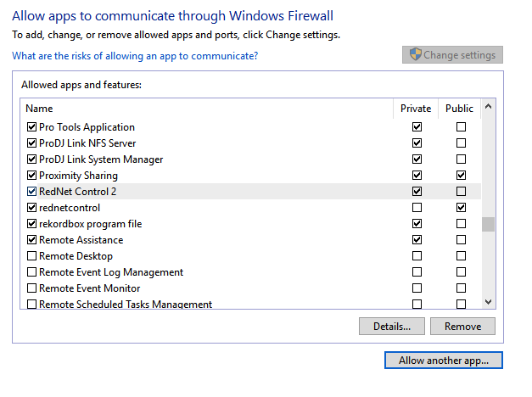Open the risks of allowing an app link

click(135, 56)
